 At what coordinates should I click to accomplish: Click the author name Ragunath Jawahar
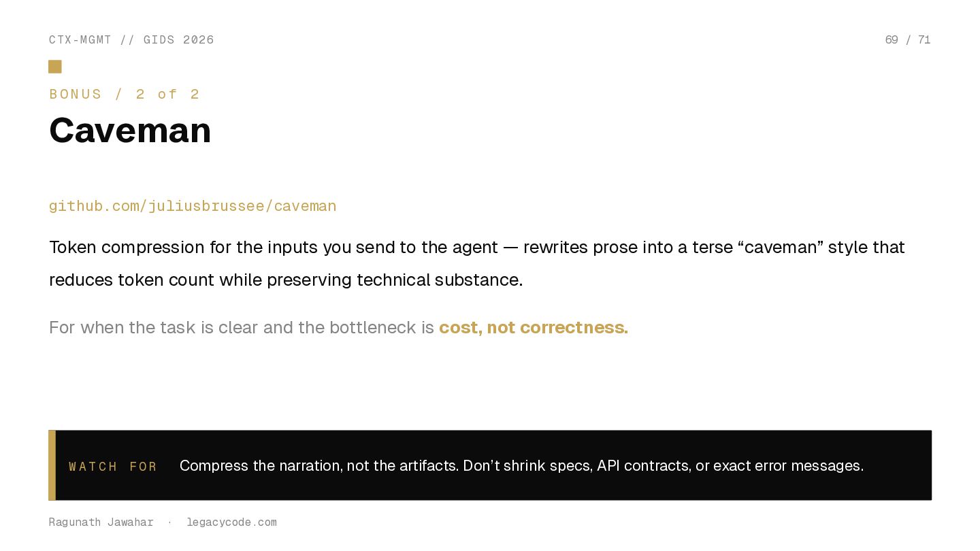[101, 522]
